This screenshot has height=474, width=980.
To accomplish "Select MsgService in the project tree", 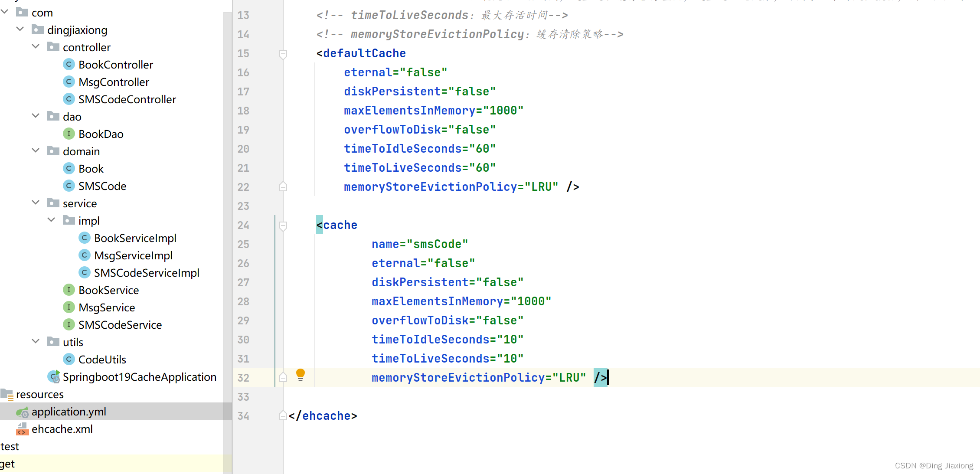I will coord(107,307).
